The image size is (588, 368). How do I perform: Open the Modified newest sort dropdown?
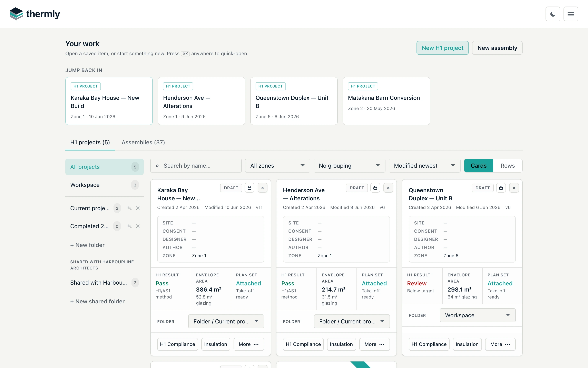click(424, 166)
